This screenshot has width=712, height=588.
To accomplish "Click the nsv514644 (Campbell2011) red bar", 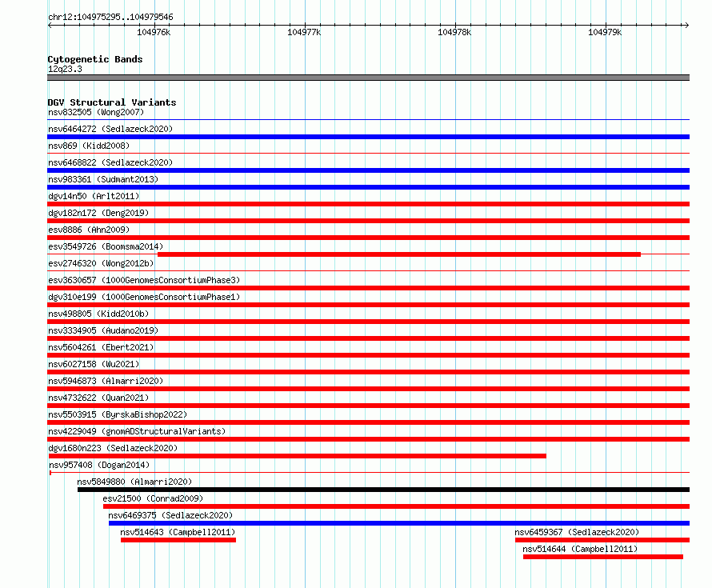I will pyautogui.click(x=603, y=557).
